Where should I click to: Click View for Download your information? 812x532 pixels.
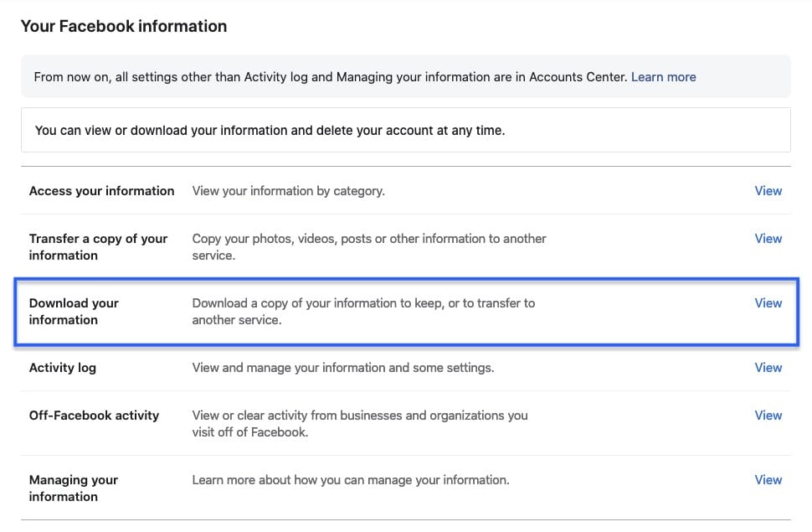768,302
